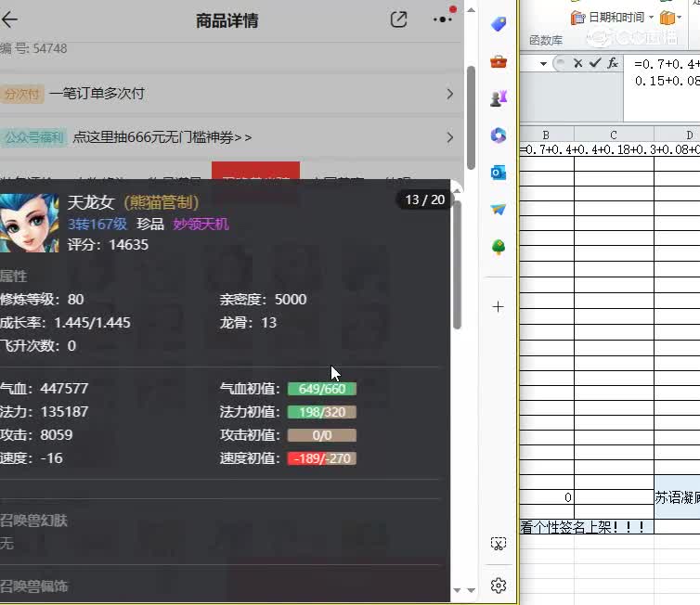Add a sidebar app with the plus icon
Screen dimensions: 700x605
[499, 307]
